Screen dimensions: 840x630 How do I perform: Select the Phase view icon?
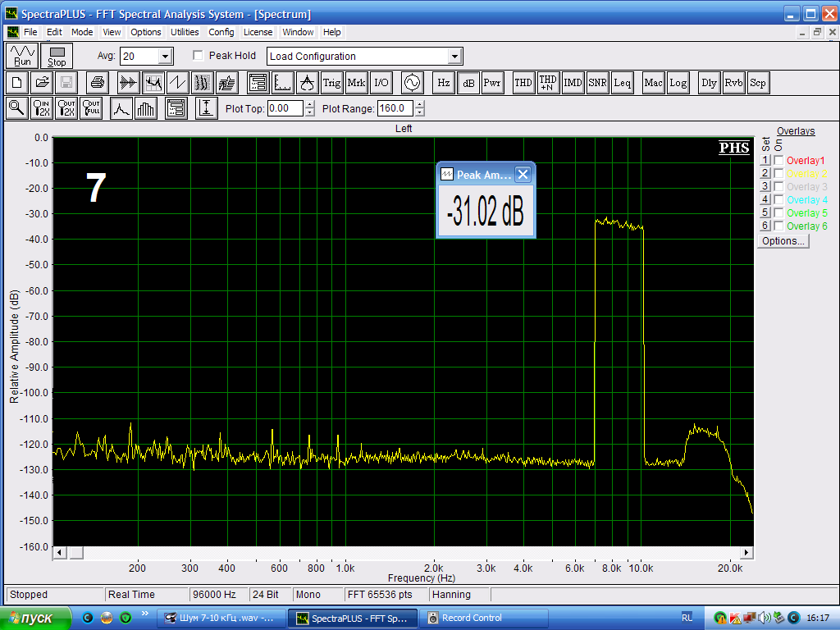177,83
